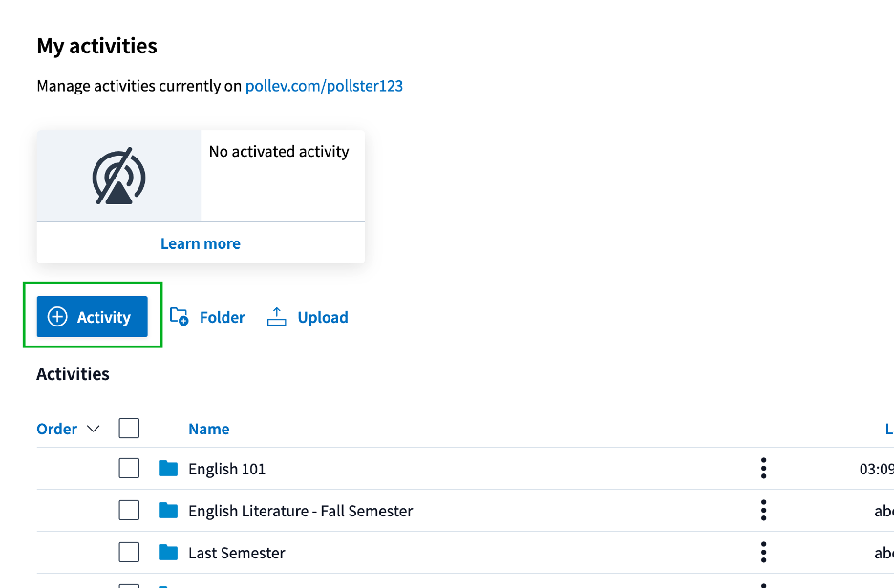This screenshot has width=894, height=588.
Task: Check the English 101 checkbox
Action: tap(129, 469)
